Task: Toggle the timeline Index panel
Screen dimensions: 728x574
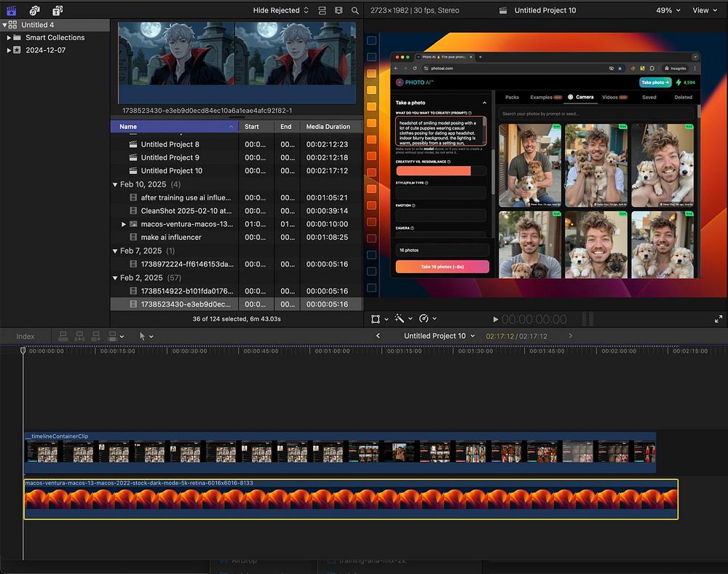Action: pyautogui.click(x=25, y=337)
